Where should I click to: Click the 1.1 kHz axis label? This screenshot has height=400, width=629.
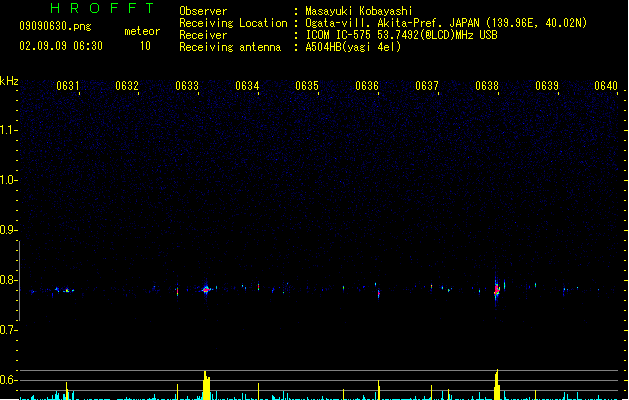point(8,130)
